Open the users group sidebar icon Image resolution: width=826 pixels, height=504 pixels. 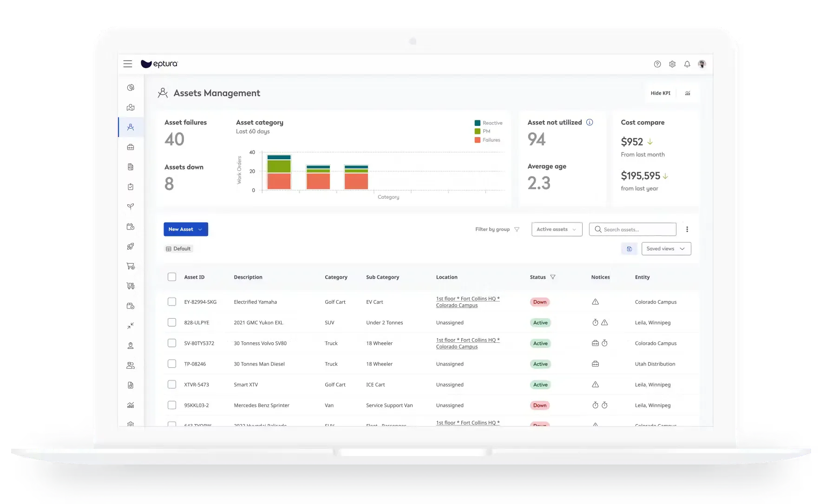pyautogui.click(x=131, y=366)
